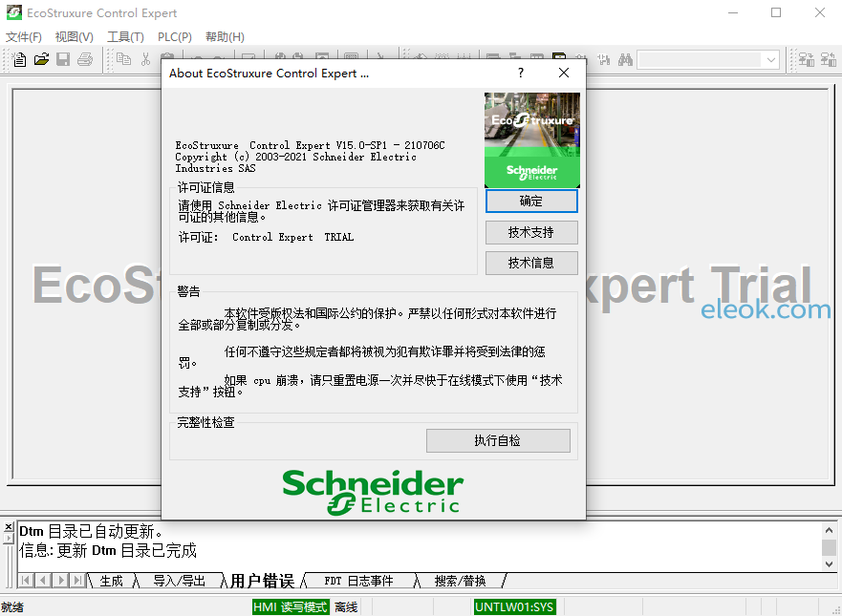The width and height of the screenshot is (842, 616).
Task: Click the Save diskette icon
Action: 63,59
